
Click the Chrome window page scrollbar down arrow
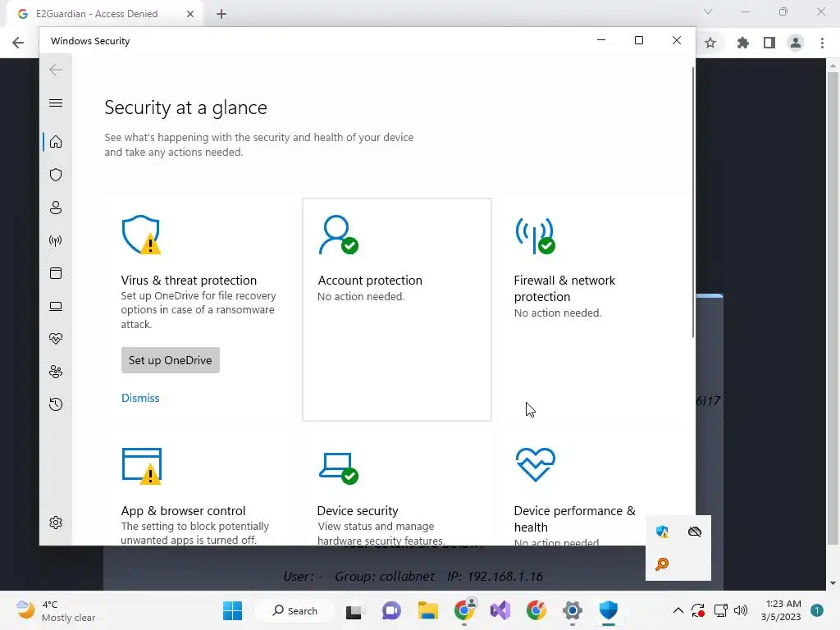point(833,583)
